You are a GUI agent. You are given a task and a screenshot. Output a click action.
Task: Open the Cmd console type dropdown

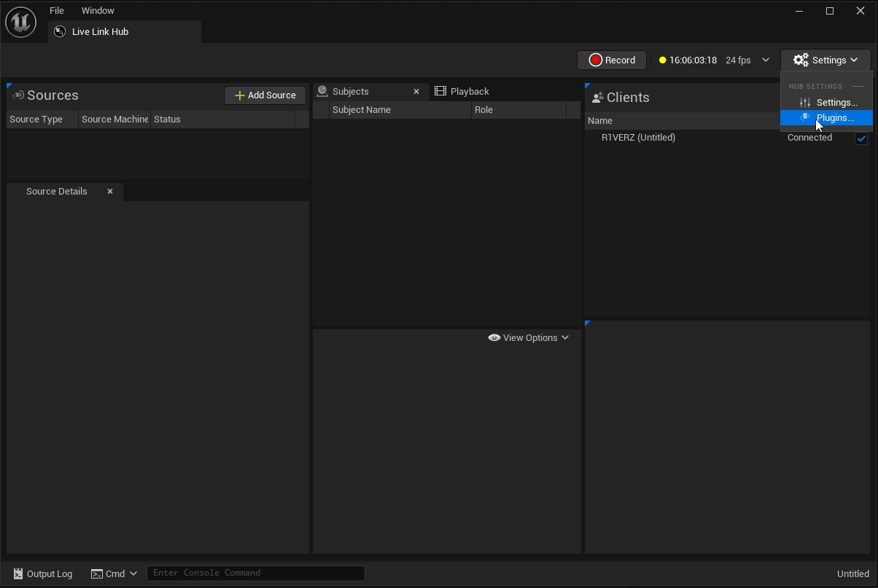[114, 573]
